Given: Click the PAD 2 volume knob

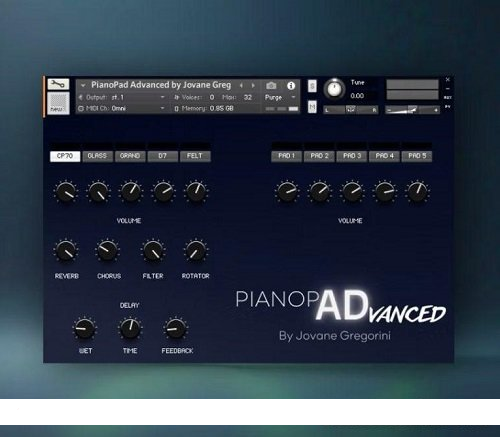Looking at the screenshot, I should point(319,192).
